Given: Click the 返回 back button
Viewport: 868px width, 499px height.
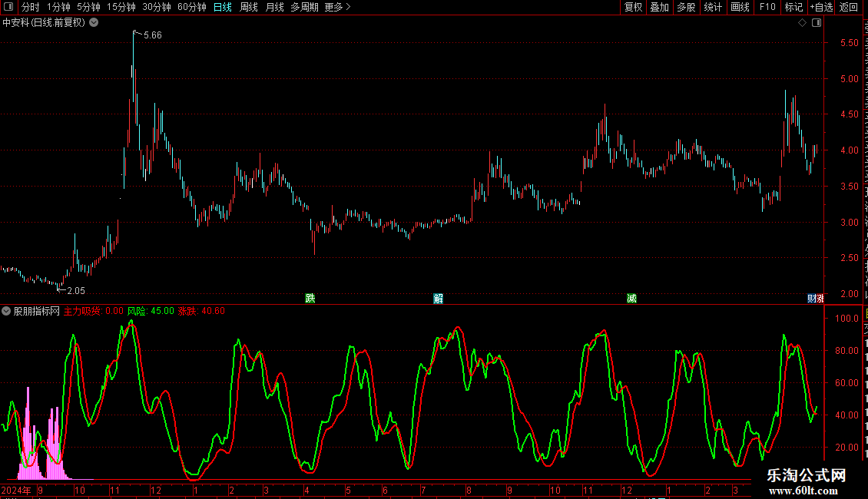Looking at the screenshot, I should [x=848, y=7].
